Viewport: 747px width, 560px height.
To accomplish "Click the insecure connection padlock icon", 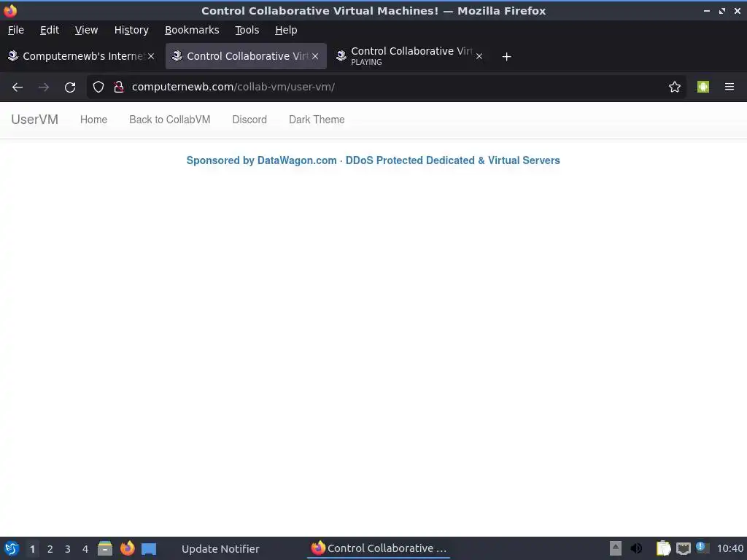I will [119, 87].
